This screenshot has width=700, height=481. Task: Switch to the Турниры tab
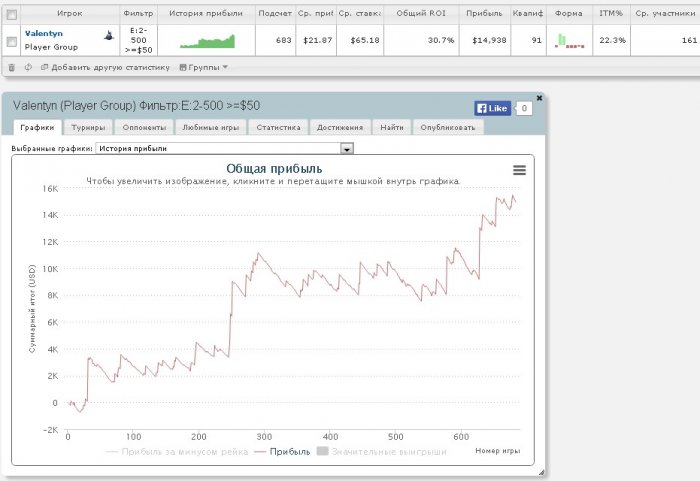[x=88, y=128]
